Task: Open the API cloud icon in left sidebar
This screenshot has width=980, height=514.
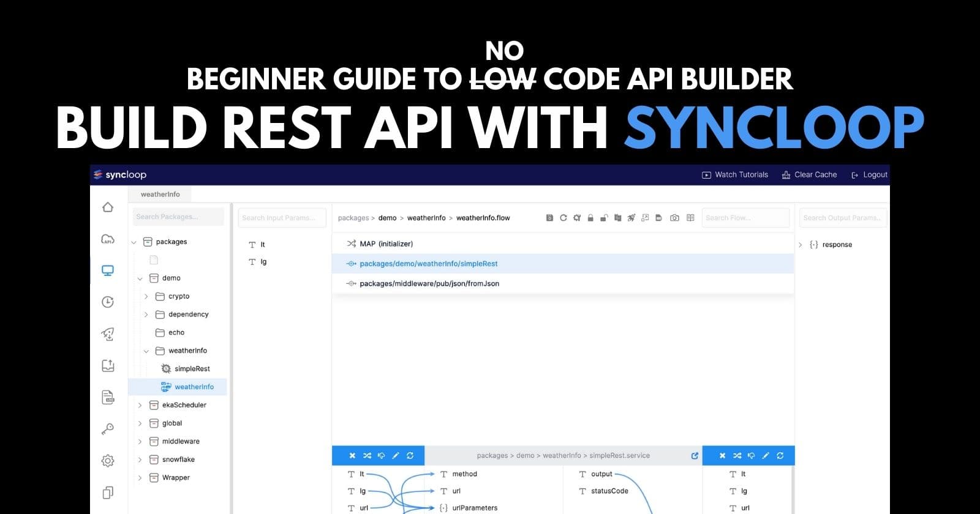Action: tap(108, 239)
